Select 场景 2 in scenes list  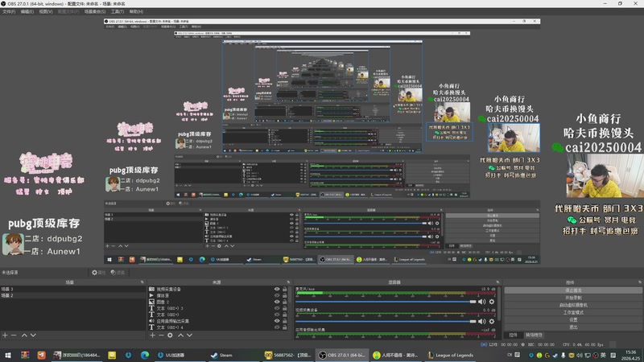(x=72, y=295)
